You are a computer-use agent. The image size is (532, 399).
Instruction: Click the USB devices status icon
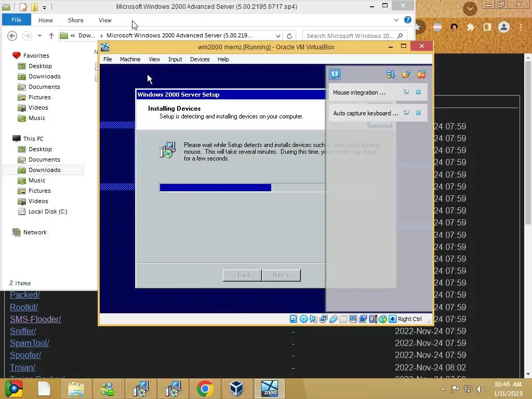coord(333,319)
